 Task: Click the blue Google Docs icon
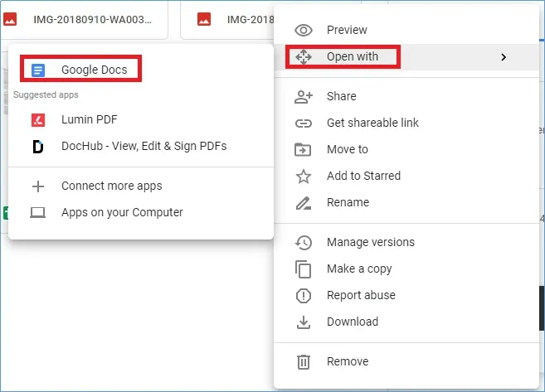[x=38, y=70]
